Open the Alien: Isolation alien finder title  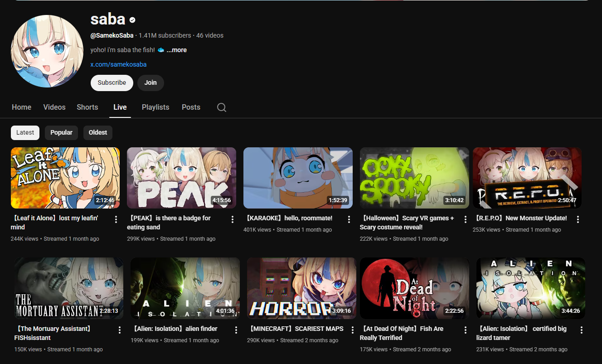coord(174,329)
